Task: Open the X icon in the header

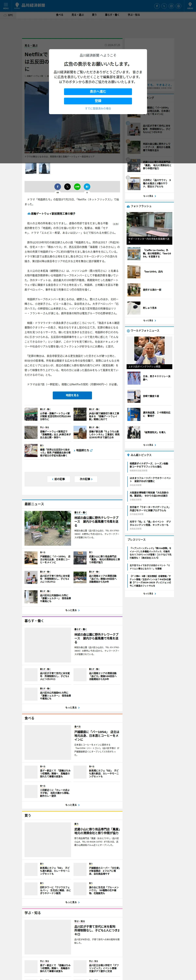Action: [164, 6]
